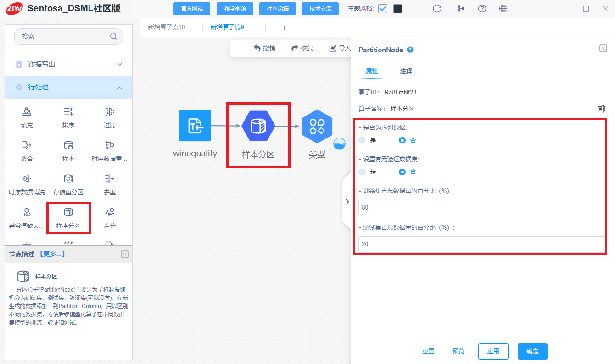The image size is (615, 364).
Task: Open the 官方网站 button
Action: tap(192, 9)
